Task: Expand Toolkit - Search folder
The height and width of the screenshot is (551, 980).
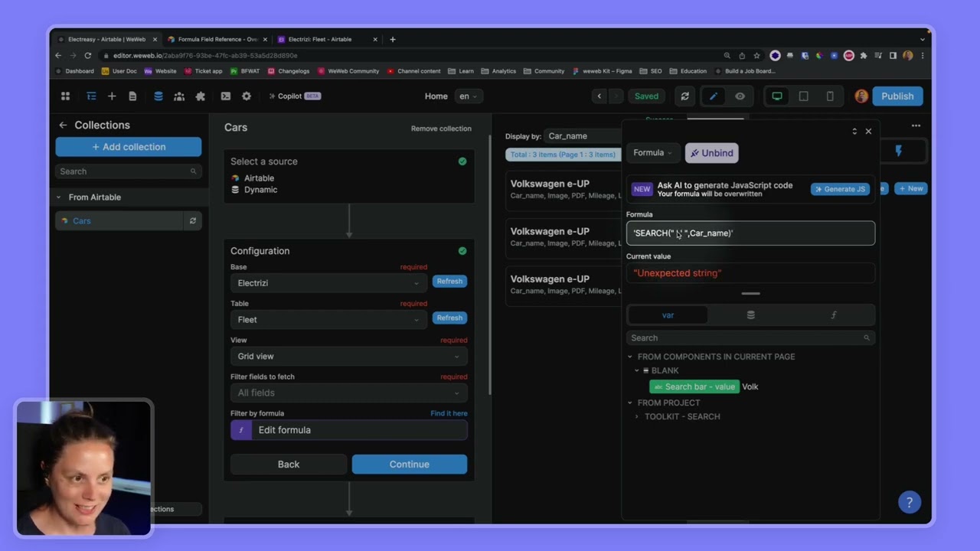Action: click(x=637, y=417)
